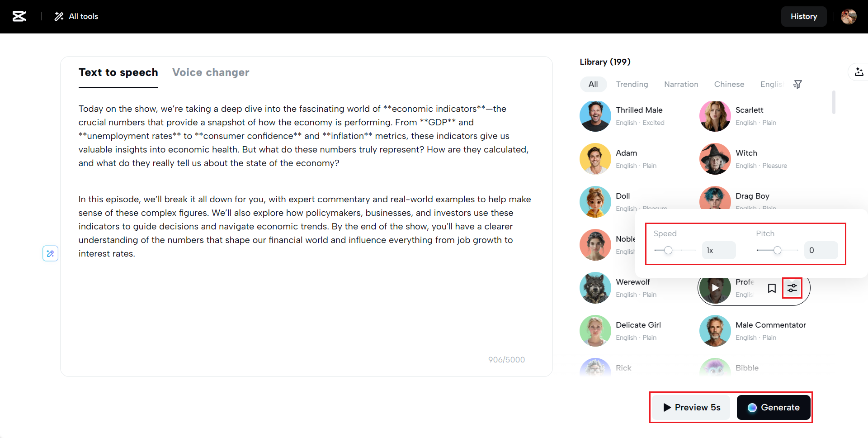Switch to the Voice changer tab

(x=211, y=72)
